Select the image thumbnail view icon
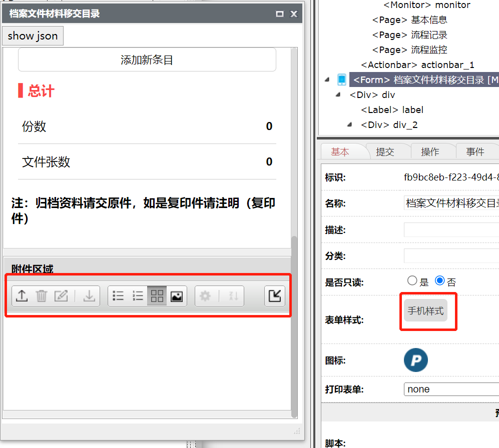 click(x=176, y=296)
